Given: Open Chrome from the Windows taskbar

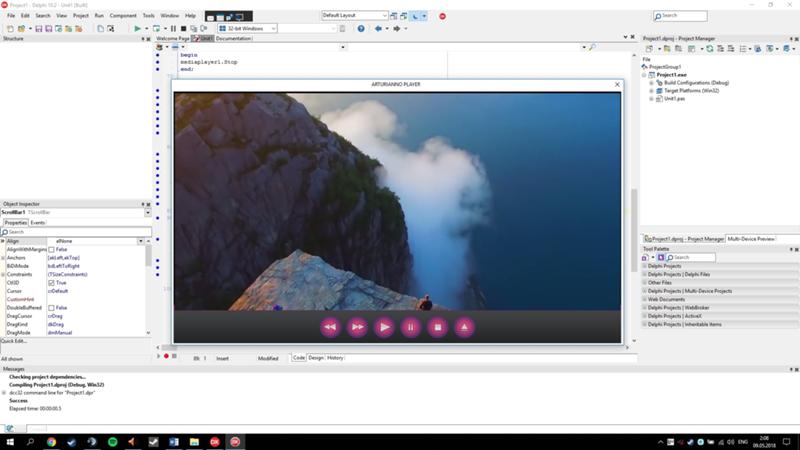Looking at the screenshot, I should pos(51,442).
